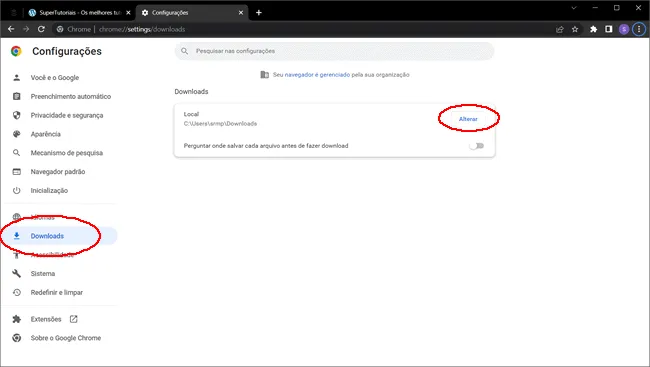Click the download arrow icon beside Downloads
This screenshot has width=650, height=367.
pyautogui.click(x=17, y=236)
